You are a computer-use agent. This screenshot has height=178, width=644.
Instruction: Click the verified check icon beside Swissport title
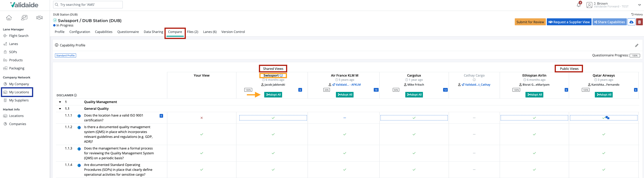pyautogui.click(x=55, y=20)
